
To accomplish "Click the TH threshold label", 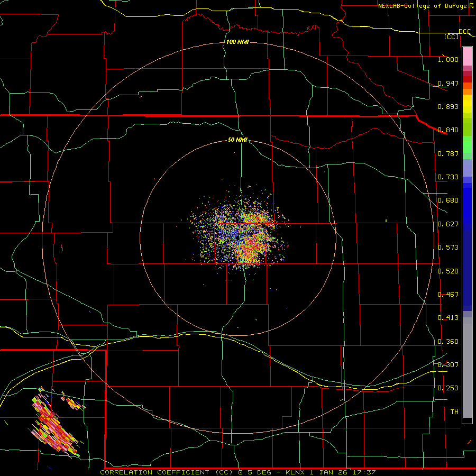I will (x=454, y=412).
